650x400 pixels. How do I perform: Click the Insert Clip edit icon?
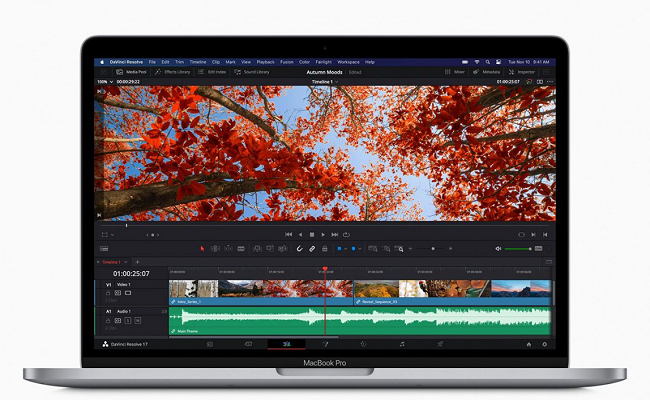257,249
